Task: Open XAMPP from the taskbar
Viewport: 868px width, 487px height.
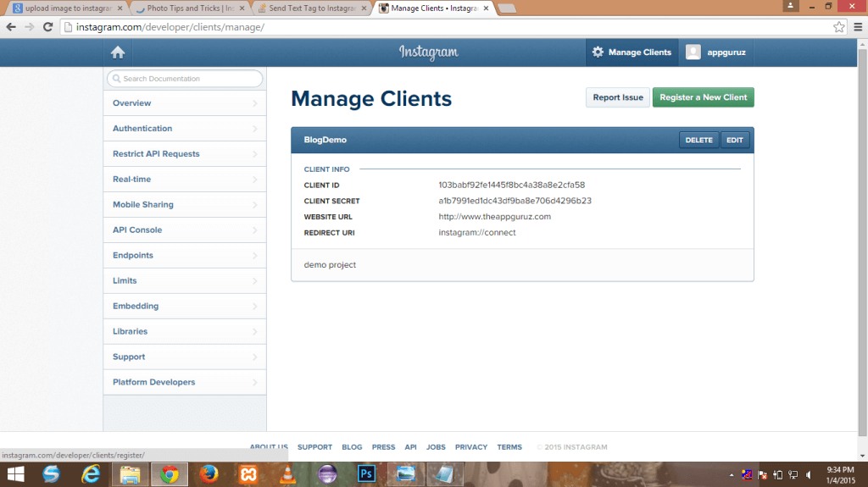Action: pyautogui.click(x=248, y=474)
